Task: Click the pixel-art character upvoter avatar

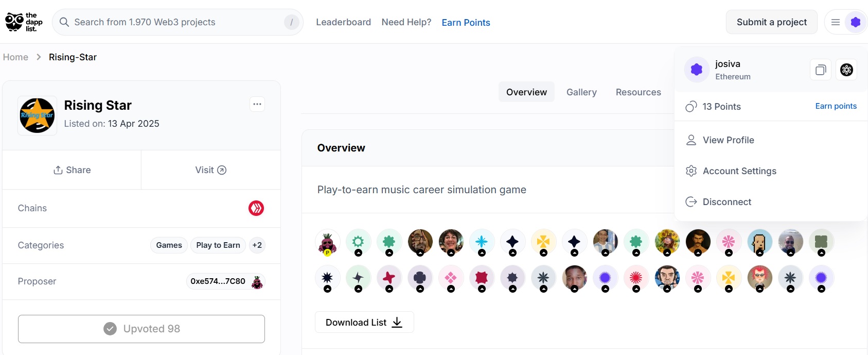Action: click(x=759, y=242)
